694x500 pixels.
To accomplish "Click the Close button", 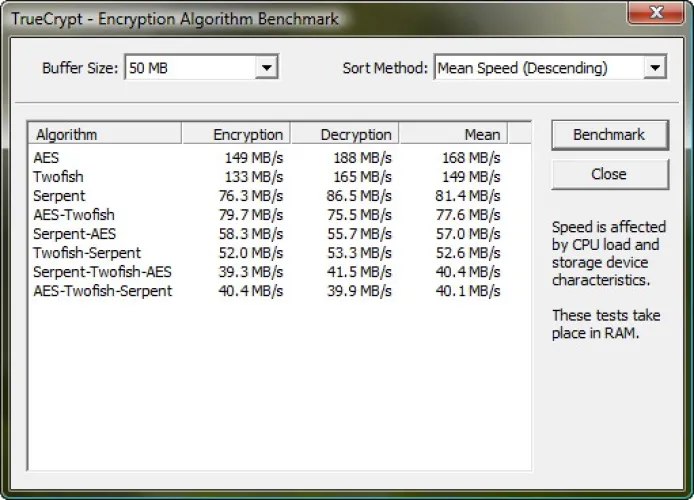I will pyautogui.click(x=610, y=174).
